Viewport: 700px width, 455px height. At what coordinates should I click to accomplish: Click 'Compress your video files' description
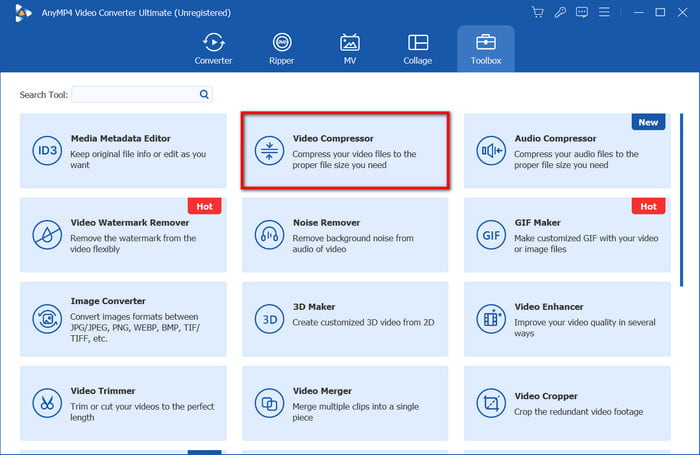354,159
